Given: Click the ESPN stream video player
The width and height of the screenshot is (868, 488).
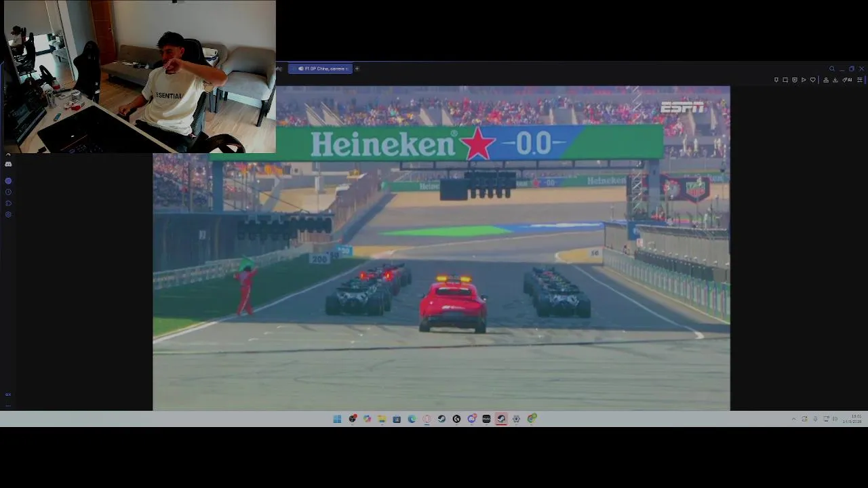Looking at the screenshot, I should pos(441,248).
